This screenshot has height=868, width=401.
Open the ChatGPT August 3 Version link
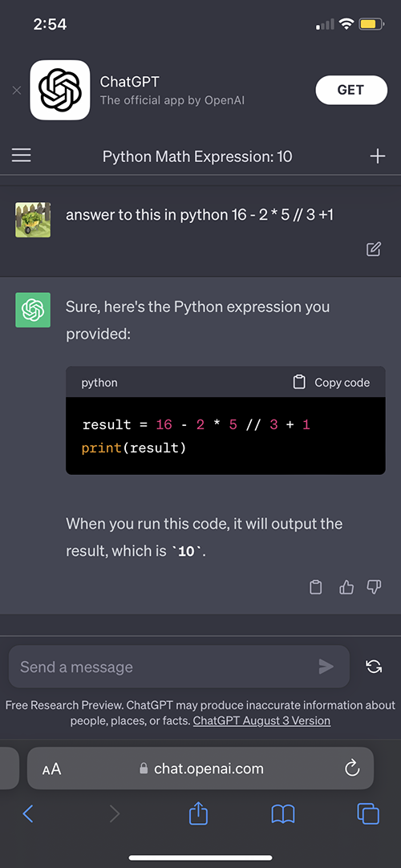pyautogui.click(x=261, y=720)
